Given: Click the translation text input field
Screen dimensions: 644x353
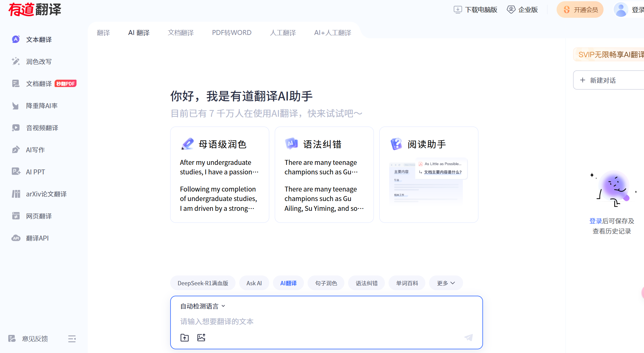Looking at the screenshot, I should (x=325, y=321).
